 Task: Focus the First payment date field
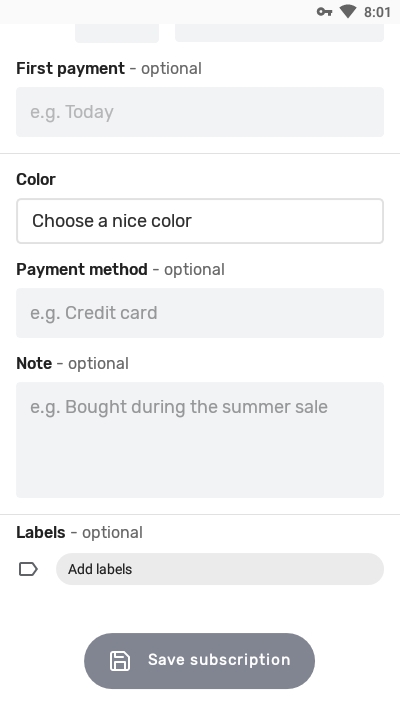[200, 112]
